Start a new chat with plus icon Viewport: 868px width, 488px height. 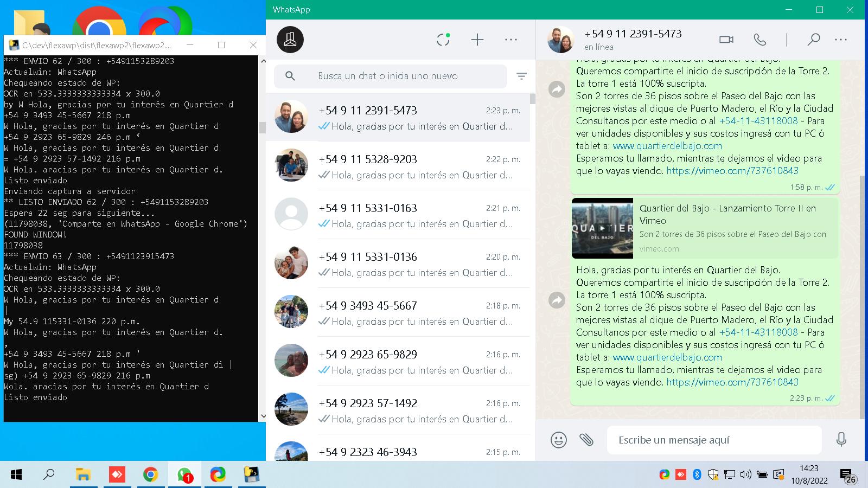477,40
